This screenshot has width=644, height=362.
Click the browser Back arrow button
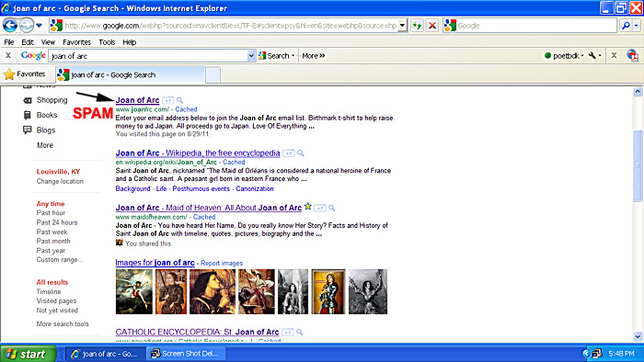point(10,26)
